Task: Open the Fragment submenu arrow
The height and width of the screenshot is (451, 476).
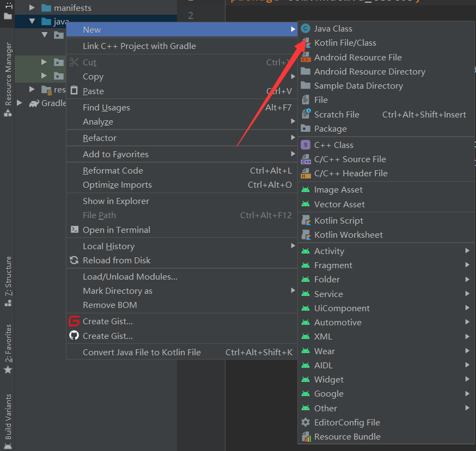Action: [467, 265]
